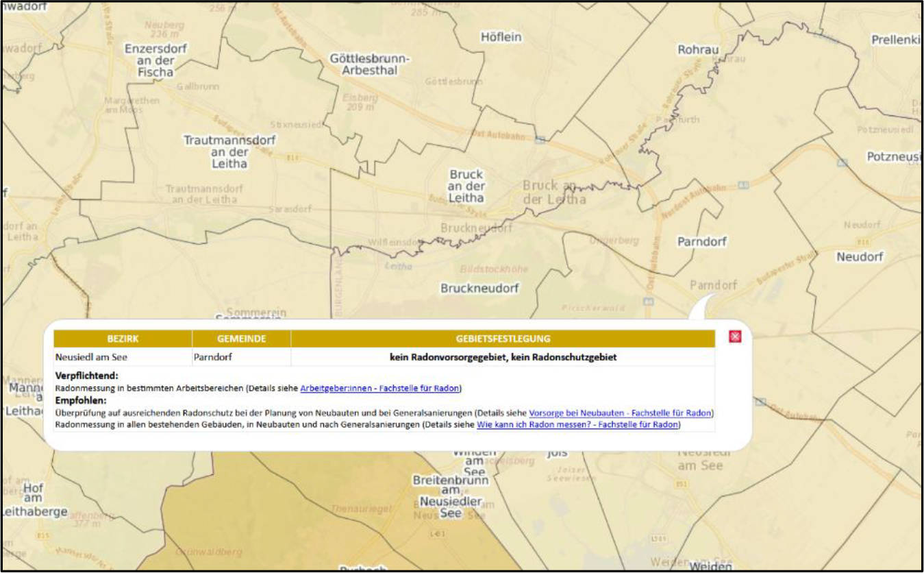This screenshot has height=573, width=924.
Task: Click Trautmannsdorf an der Leitha bold label
Action: click(x=229, y=152)
